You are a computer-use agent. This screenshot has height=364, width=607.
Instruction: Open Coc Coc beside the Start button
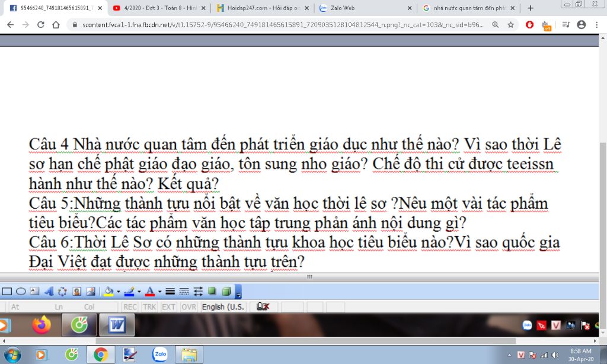coord(71,355)
